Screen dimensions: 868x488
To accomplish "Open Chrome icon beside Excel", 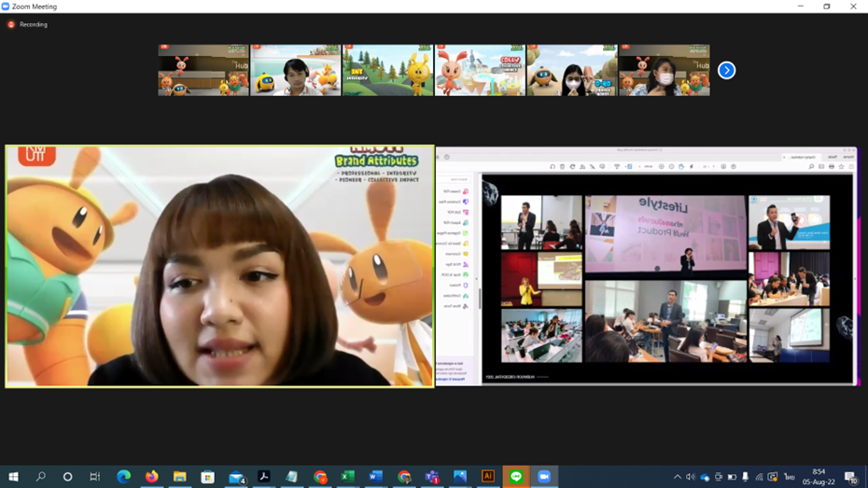I will pos(320,477).
